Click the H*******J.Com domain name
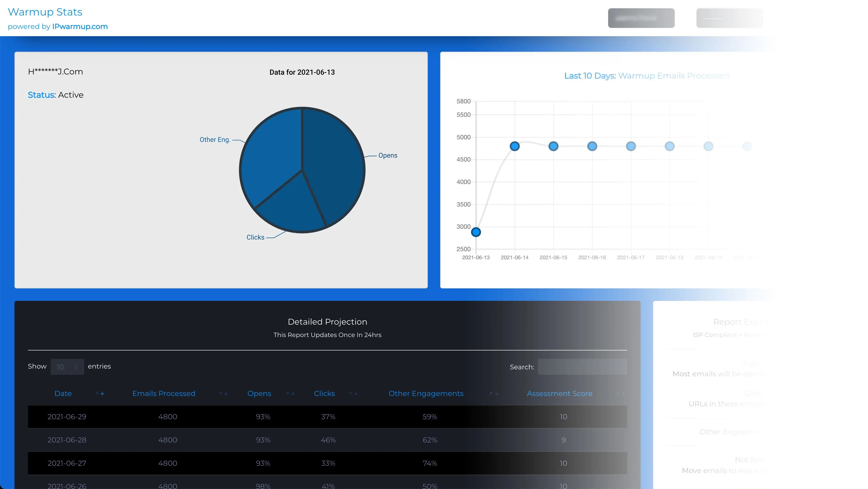Screen dimensions: 868x489 click(55, 72)
